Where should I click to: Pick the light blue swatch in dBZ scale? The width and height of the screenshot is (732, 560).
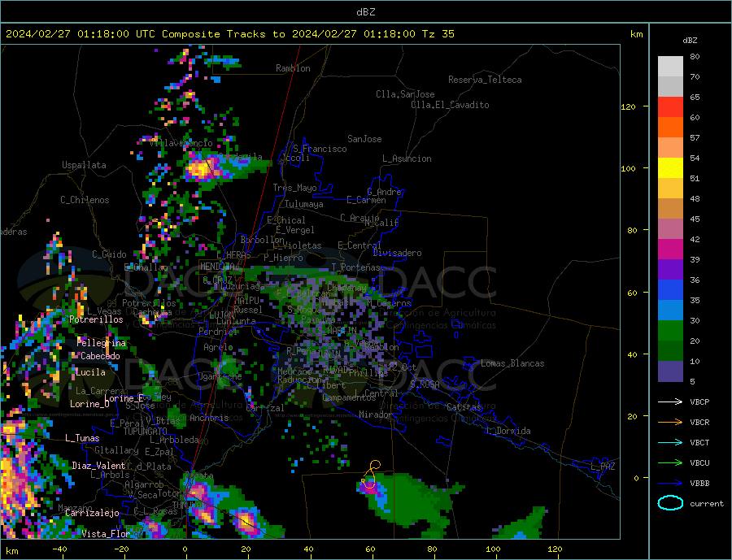point(670,310)
